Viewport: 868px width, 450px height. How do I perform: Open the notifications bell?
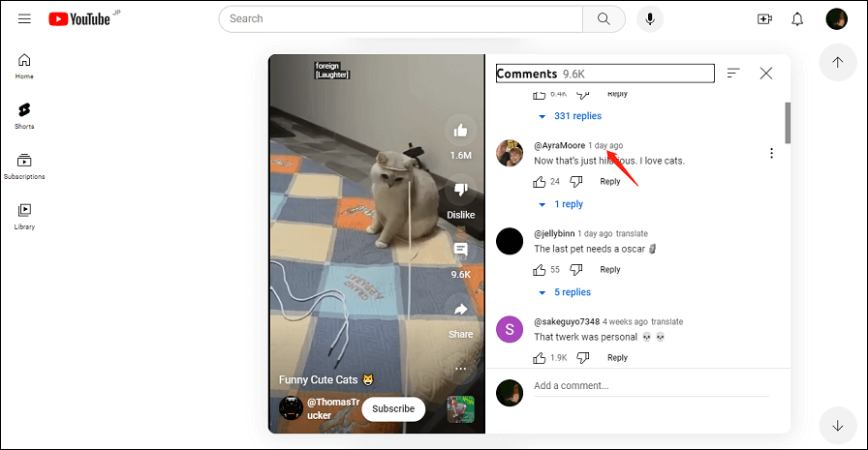[x=797, y=18]
